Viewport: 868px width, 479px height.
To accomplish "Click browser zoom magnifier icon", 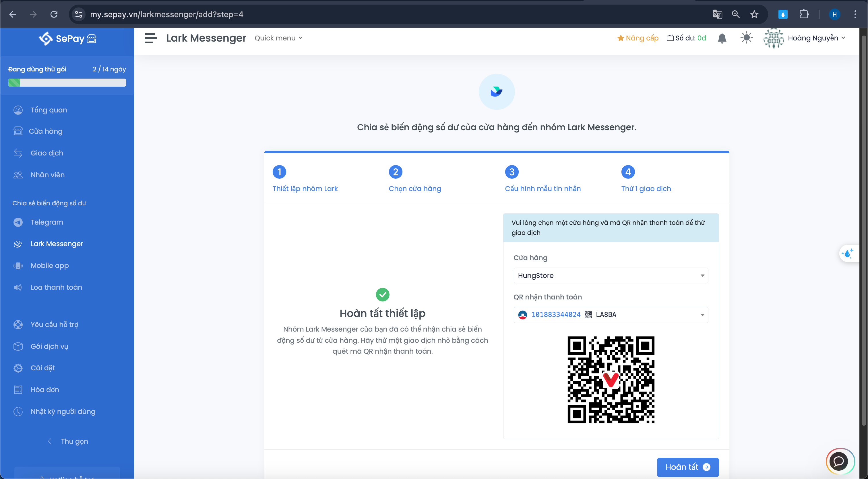I will [x=736, y=14].
